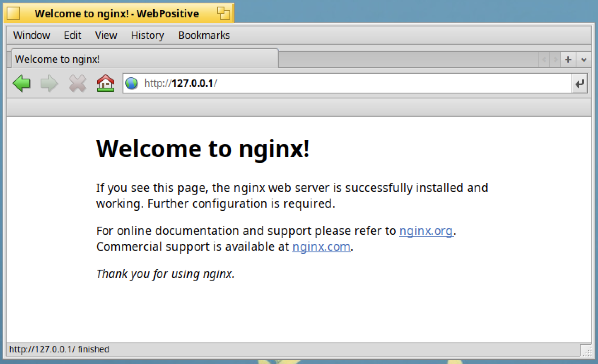Open the History menu
The image size is (598, 364).
(x=147, y=35)
